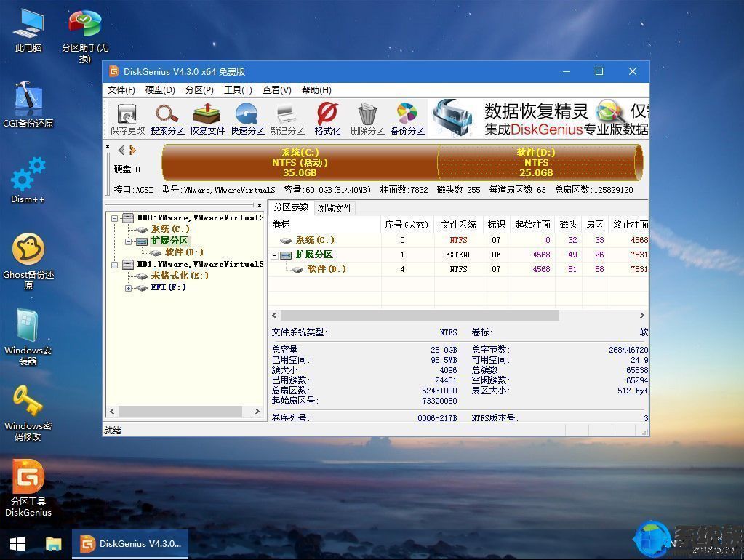Image resolution: width=744 pixels, height=560 pixels.
Task: Click the back navigation arrow above 硬盘 0
Action: tap(121, 149)
